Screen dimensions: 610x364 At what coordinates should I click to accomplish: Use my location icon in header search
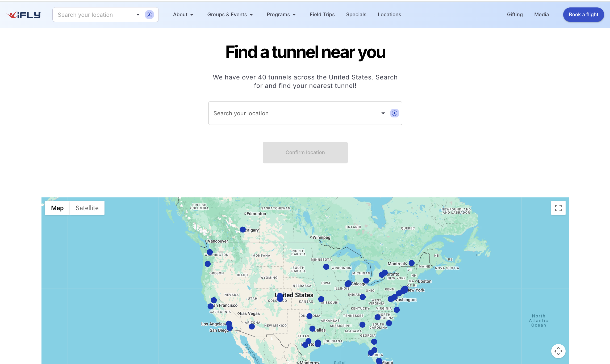(149, 15)
